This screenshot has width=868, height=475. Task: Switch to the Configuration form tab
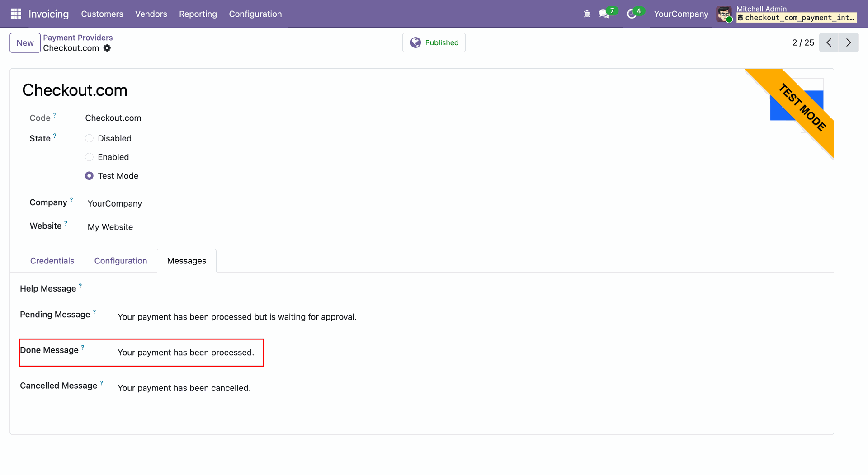121,261
